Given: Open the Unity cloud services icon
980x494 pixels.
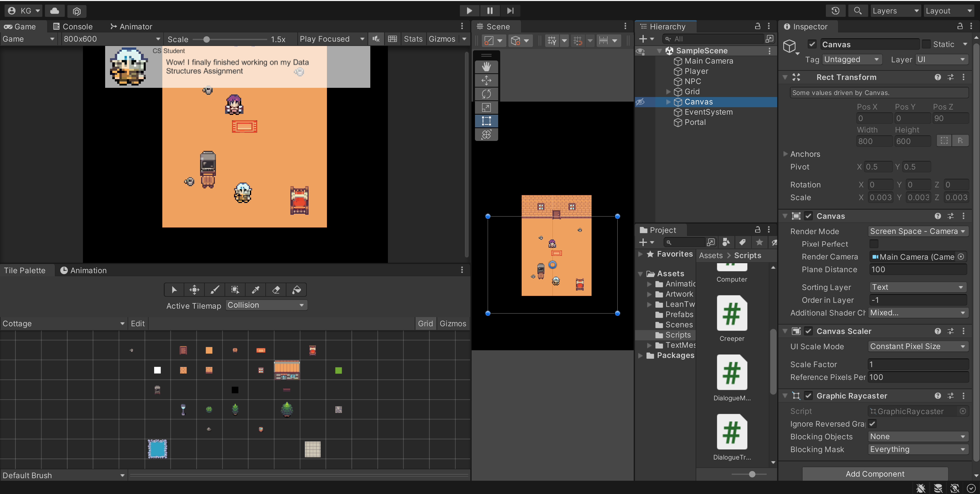Looking at the screenshot, I should coord(54,11).
